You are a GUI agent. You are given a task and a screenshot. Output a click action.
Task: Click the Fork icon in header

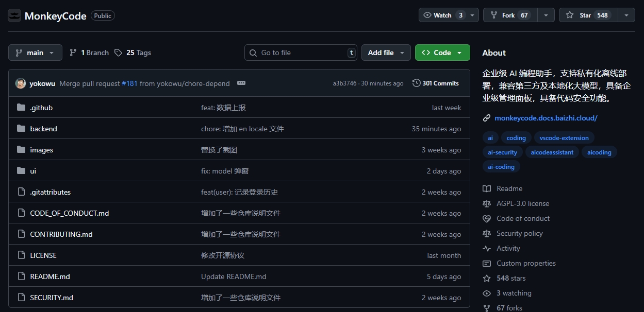point(494,15)
